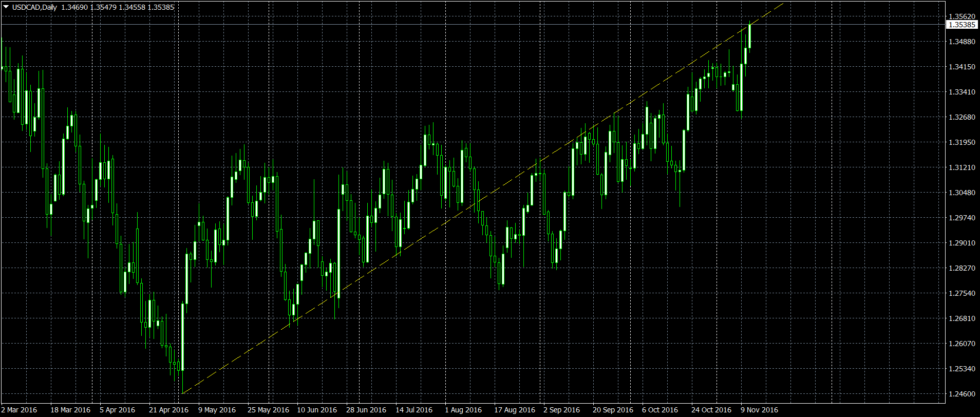Click the 1.31950 price axis label
The height and width of the screenshot is (417, 980).
click(962, 142)
